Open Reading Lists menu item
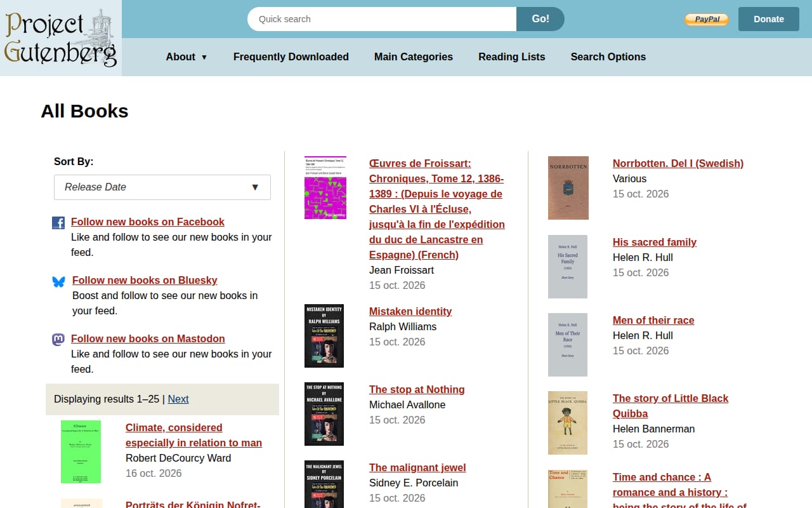 [512, 57]
